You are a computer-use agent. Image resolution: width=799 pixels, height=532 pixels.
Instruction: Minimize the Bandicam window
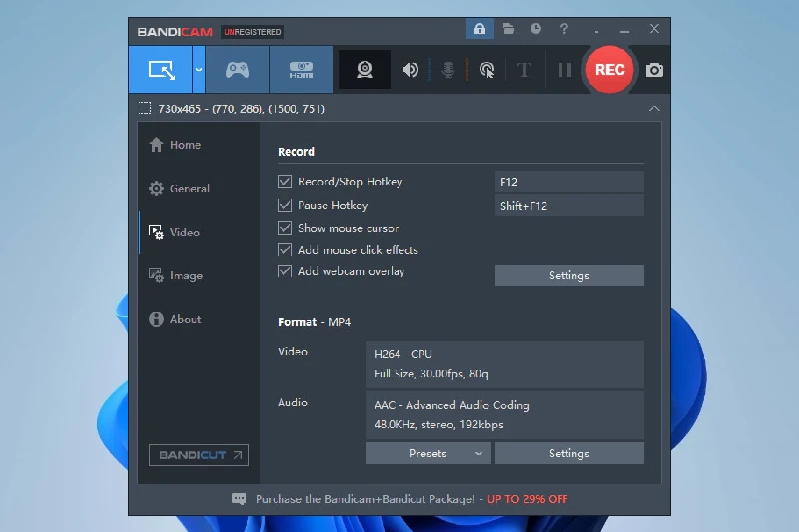pyautogui.click(x=624, y=31)
